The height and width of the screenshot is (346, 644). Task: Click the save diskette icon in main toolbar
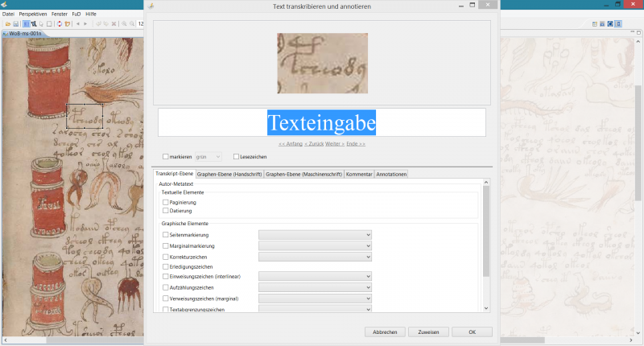15,24
